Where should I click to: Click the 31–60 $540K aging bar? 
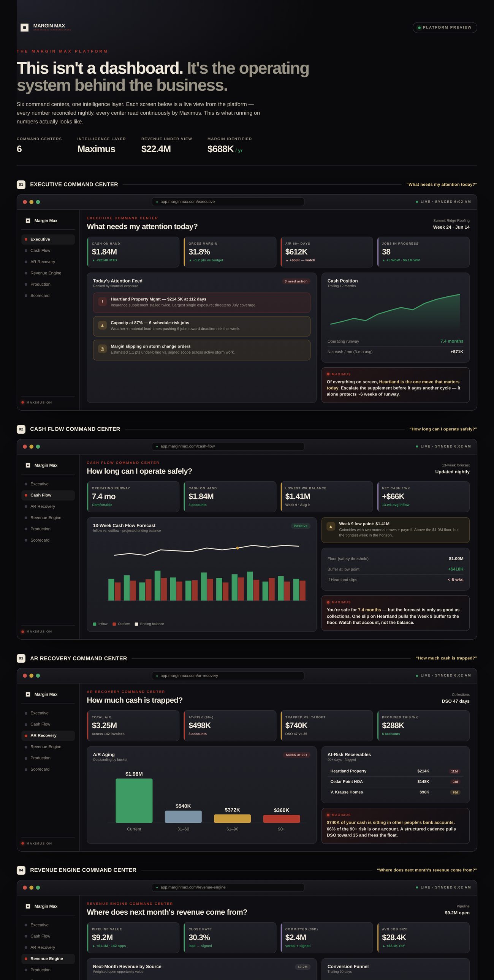(183, 817)
